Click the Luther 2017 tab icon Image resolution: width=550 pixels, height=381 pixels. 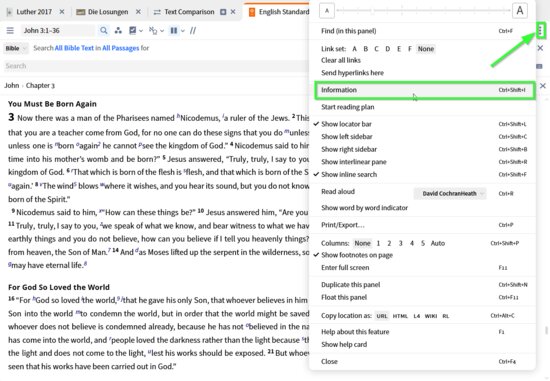click(x=9, y=12)
